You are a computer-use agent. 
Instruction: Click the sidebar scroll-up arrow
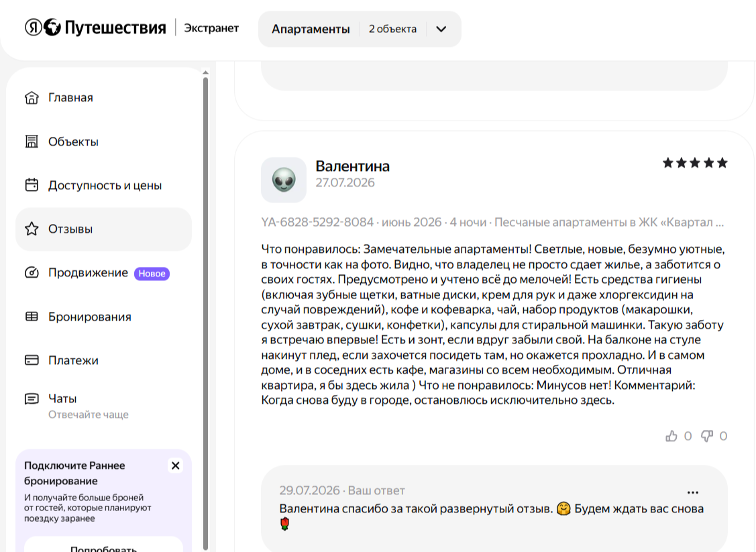point(205,72)
